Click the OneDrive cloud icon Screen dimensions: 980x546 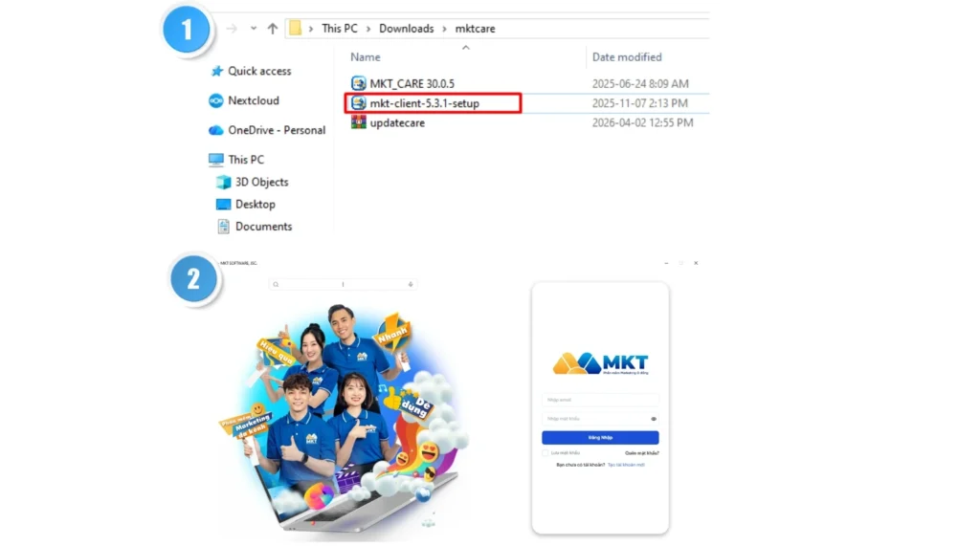click(215, 130)
